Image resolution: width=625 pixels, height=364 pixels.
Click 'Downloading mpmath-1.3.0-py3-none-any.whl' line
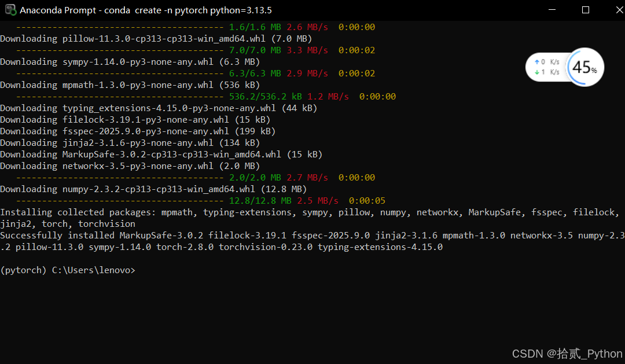click(130, 85)
